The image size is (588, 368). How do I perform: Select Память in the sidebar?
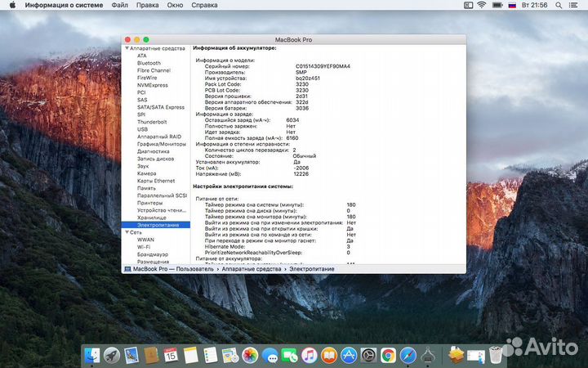click(146, 188)
